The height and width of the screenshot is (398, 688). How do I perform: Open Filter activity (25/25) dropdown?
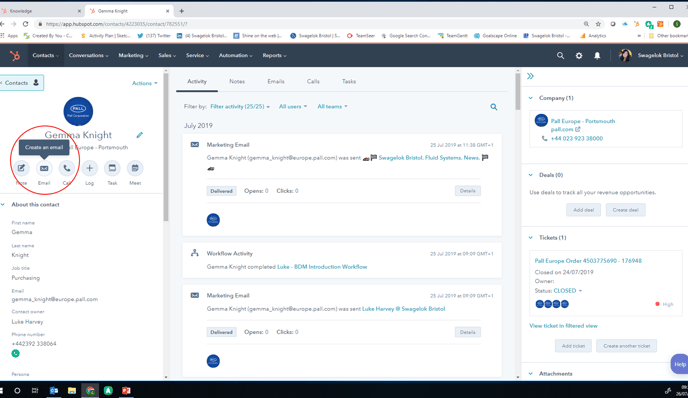[x=240, y=107]
